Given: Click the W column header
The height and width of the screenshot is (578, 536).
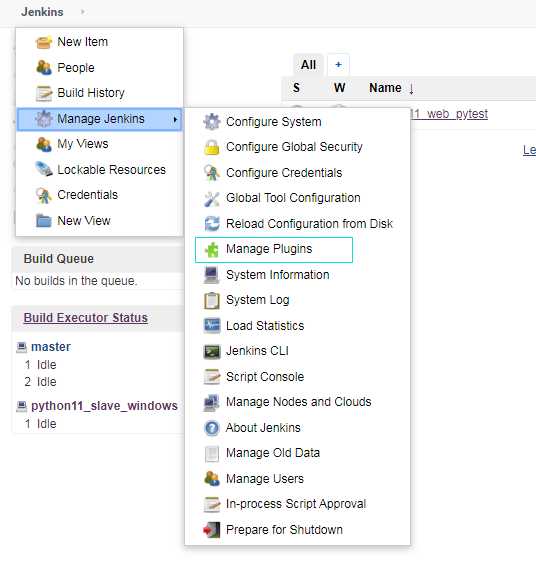Looking at the screenshot, I should click(x=340, y=88).
